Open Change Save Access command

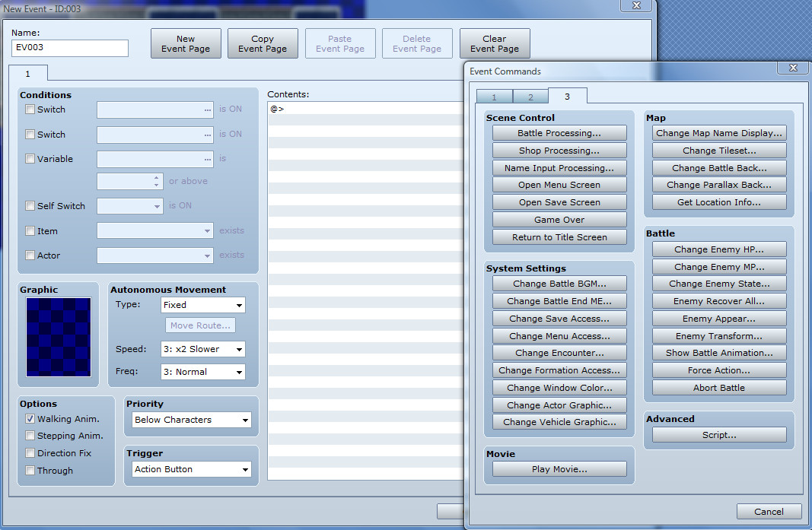559,319
